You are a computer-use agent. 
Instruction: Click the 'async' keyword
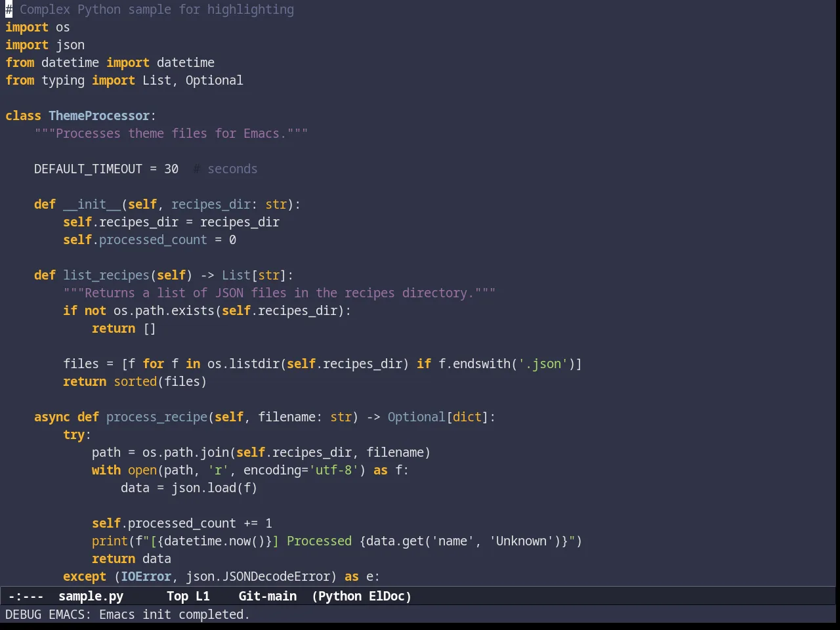click(x=52, y=417)
